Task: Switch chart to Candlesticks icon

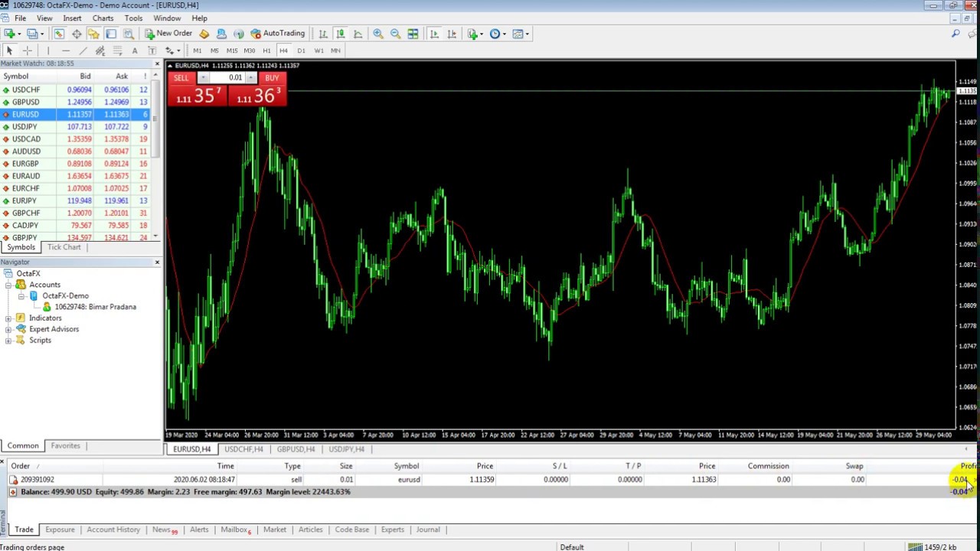Action: point(341,34)
